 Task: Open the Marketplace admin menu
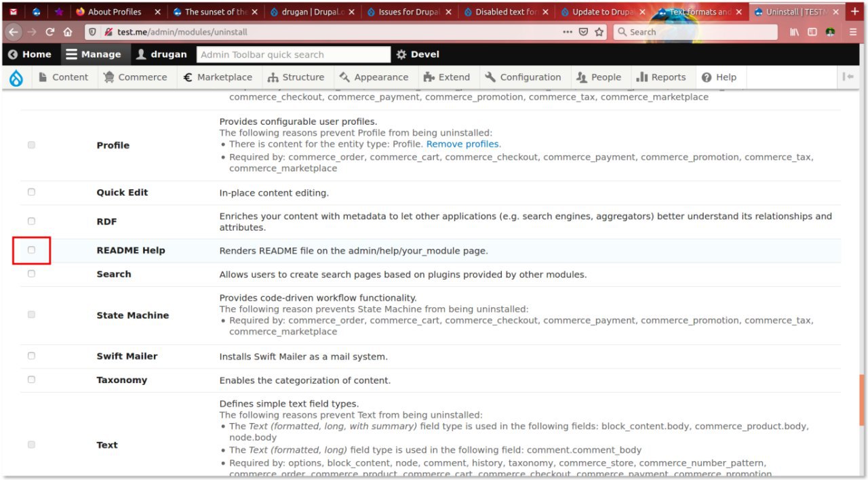218,77
